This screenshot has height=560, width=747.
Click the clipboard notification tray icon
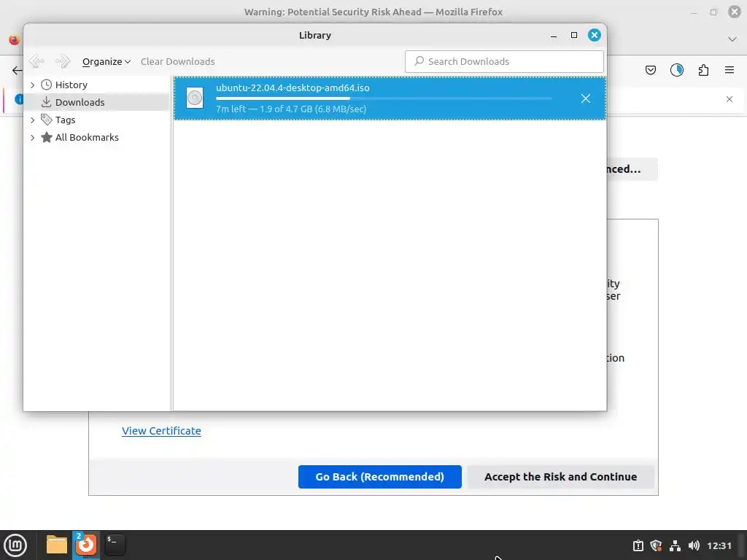tap(638, 545)
